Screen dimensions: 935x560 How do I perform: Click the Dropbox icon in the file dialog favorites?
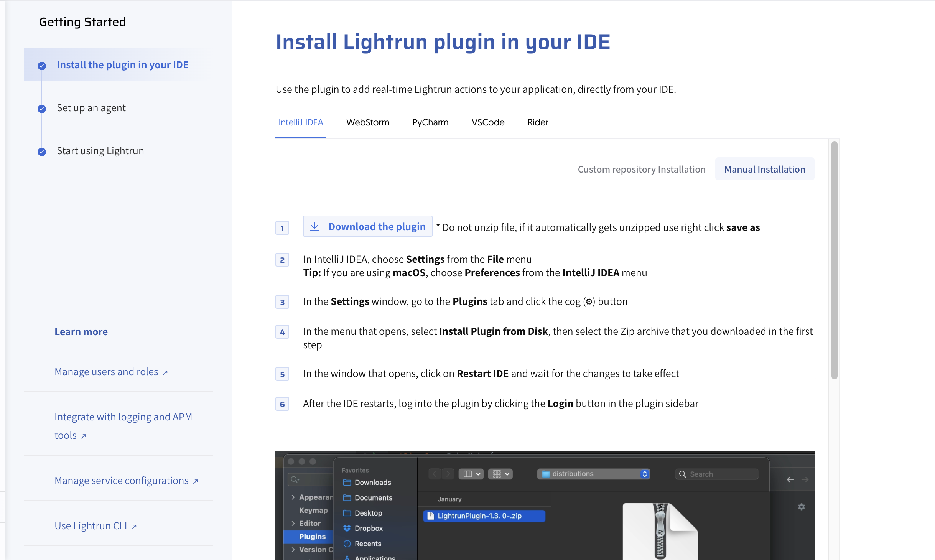tap(347, 528)
